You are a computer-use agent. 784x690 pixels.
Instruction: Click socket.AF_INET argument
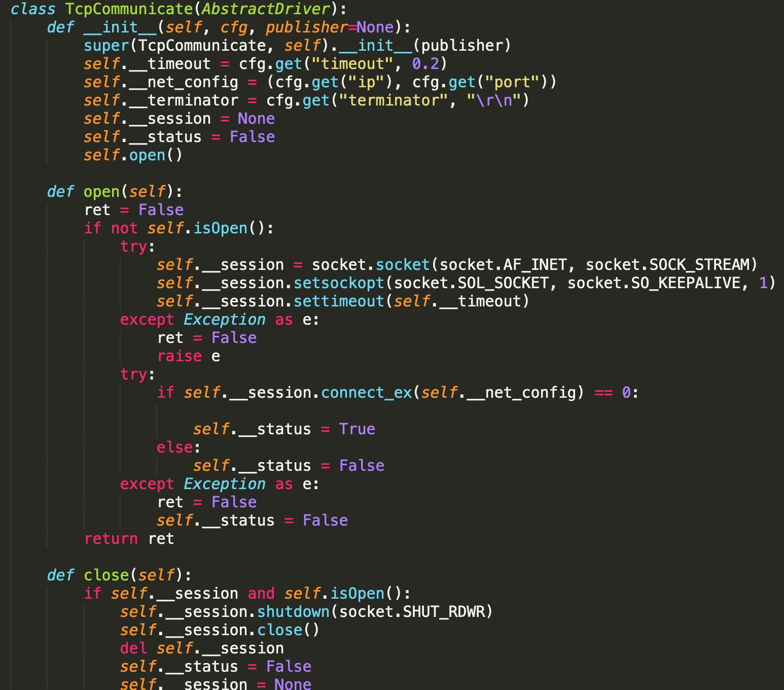503,265
